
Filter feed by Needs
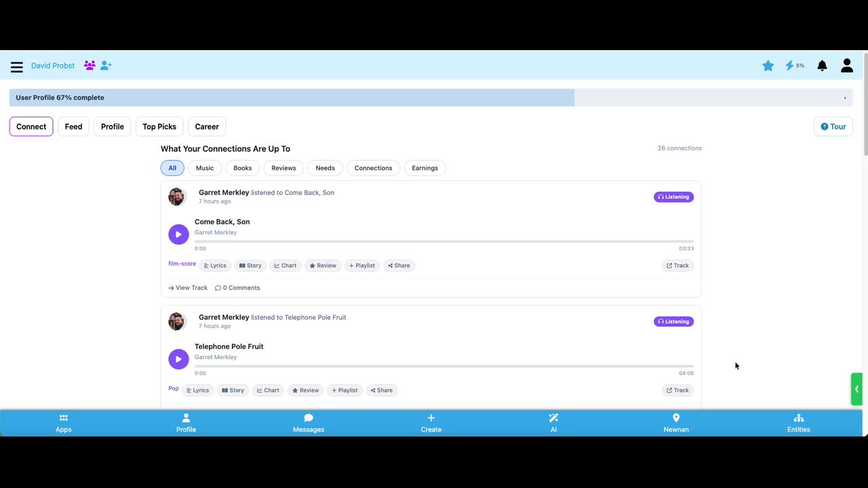[x=325, y=168]
